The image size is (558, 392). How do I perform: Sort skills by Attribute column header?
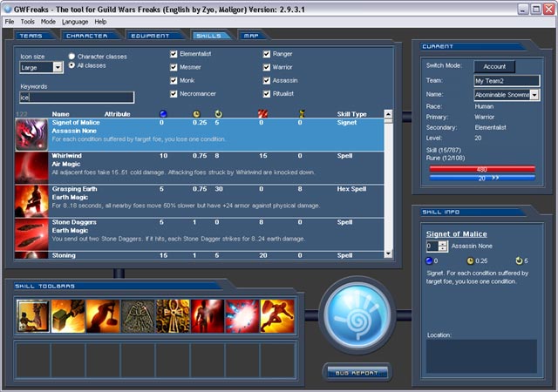tap(117, 114)
